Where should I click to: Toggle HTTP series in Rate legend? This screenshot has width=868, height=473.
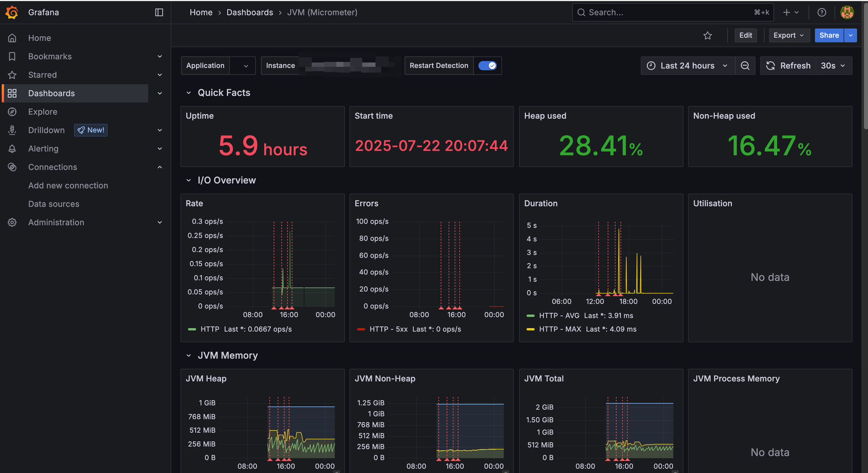[210, 329]
